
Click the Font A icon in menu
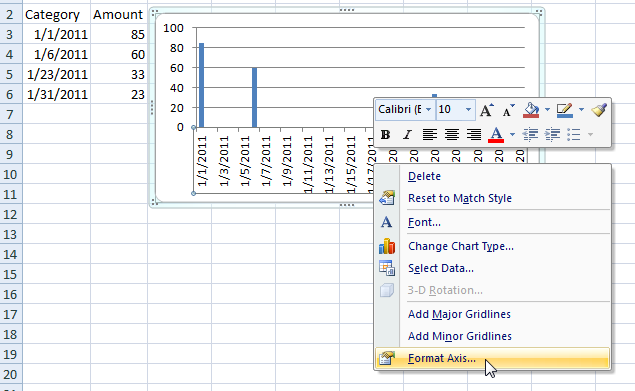387,222
